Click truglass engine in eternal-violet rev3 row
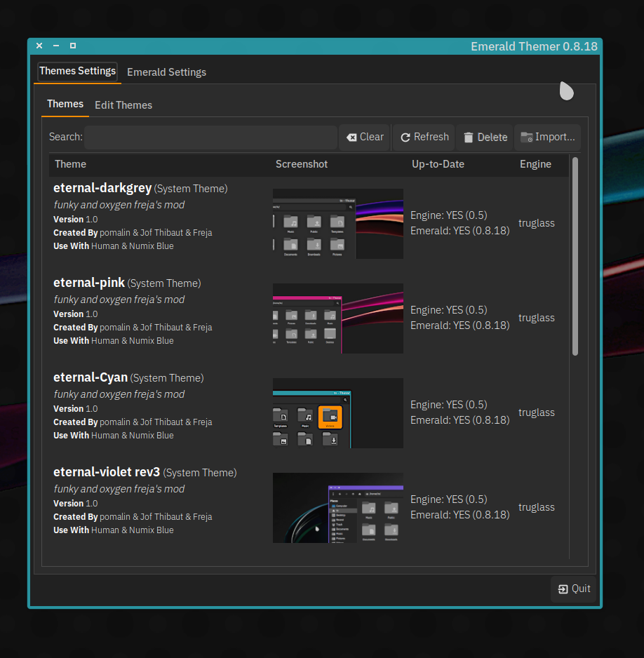The width and height of the screenshot is (644, 658). point(536,507)
